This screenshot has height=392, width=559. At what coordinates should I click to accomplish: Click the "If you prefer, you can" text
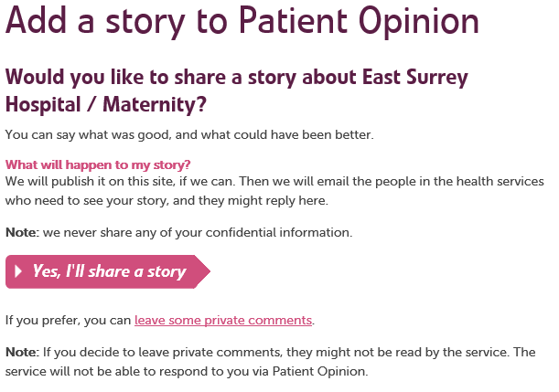tap(68, 320)
